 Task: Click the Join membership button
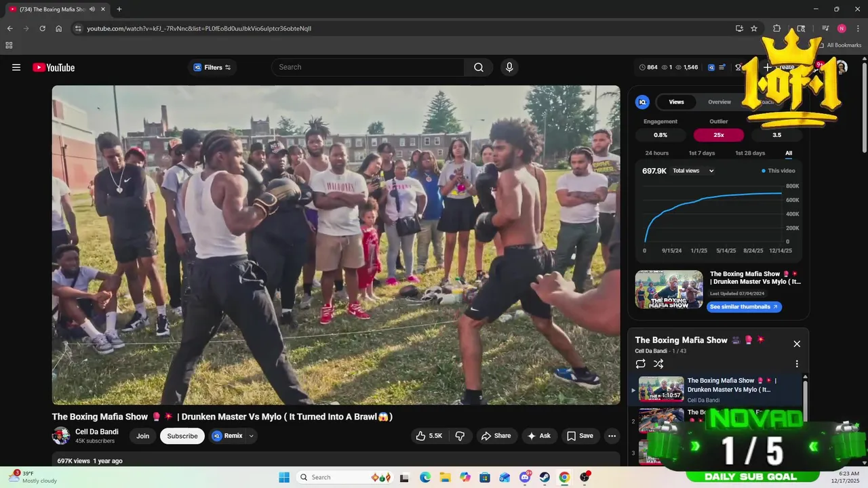142,436
